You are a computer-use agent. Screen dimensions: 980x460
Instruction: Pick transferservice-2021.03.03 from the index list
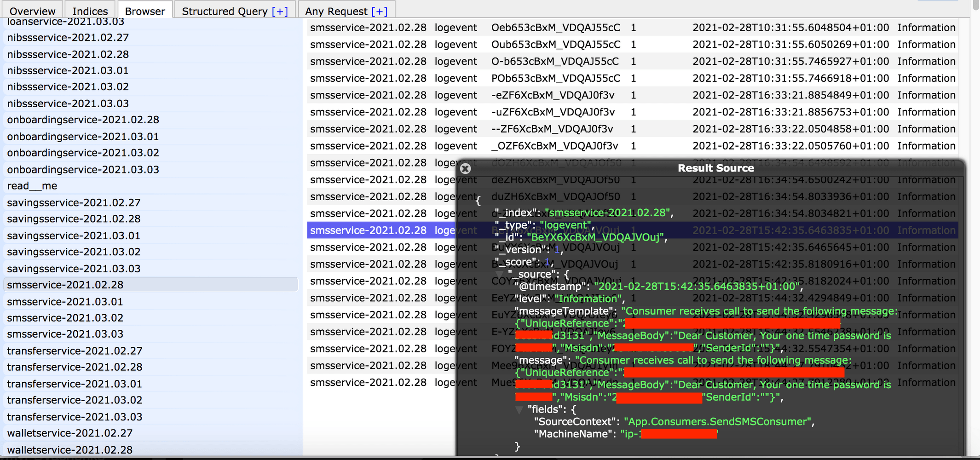75,417
